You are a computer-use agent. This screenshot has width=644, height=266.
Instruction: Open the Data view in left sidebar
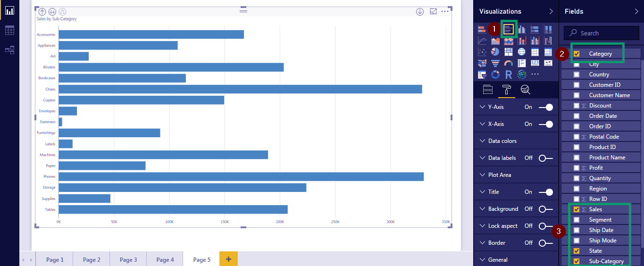pos(9,31)
